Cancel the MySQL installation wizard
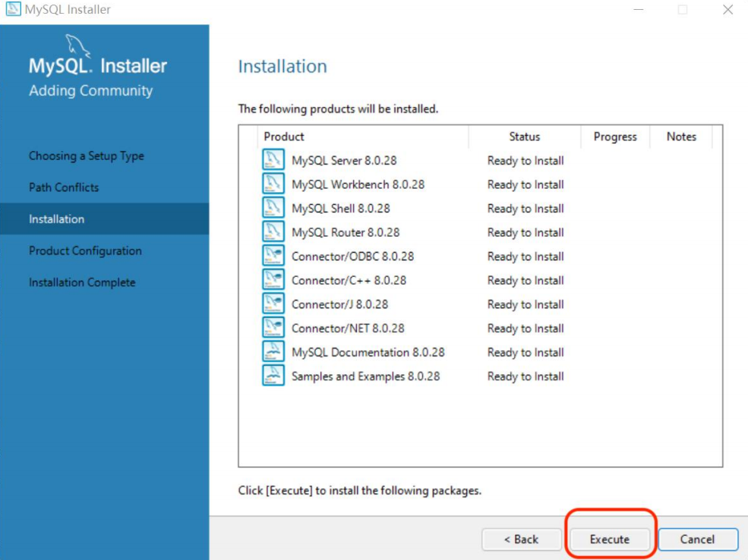748x560 pixels. (x=698, y=539)
